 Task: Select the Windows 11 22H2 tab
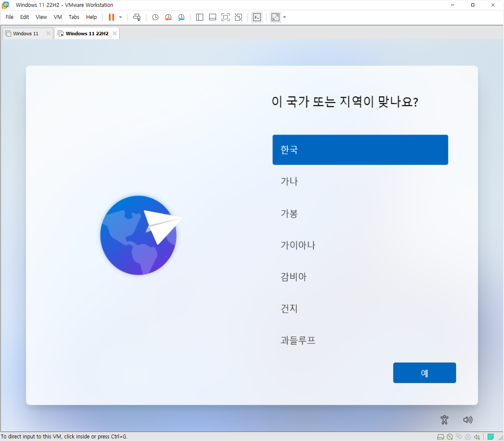tap(87, 34)
